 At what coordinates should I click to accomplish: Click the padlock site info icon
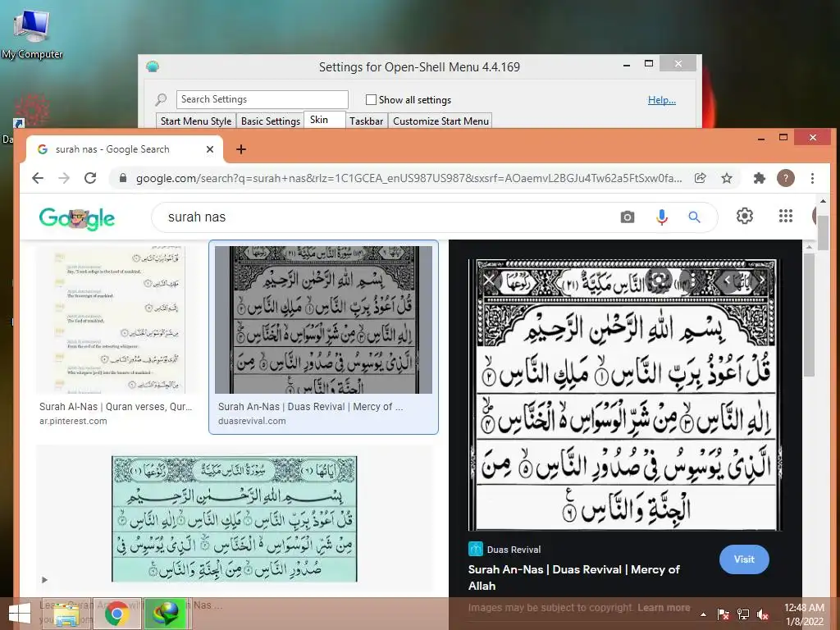tap(123, 178)
